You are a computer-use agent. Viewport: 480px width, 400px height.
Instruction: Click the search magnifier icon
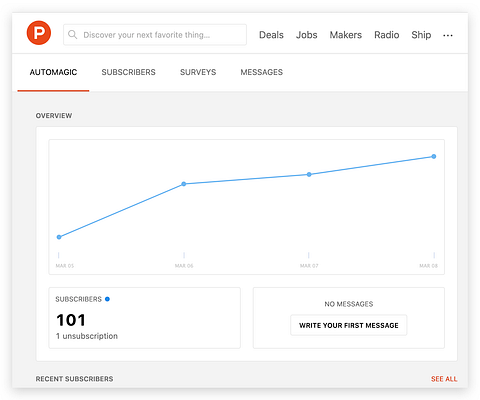(x=72, y=34)
